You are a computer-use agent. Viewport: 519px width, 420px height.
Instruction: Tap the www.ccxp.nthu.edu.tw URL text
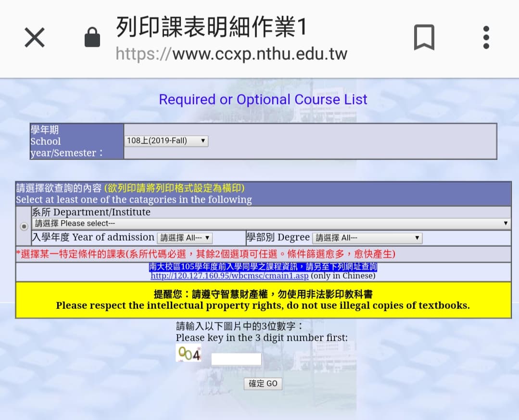coord(231,54)
